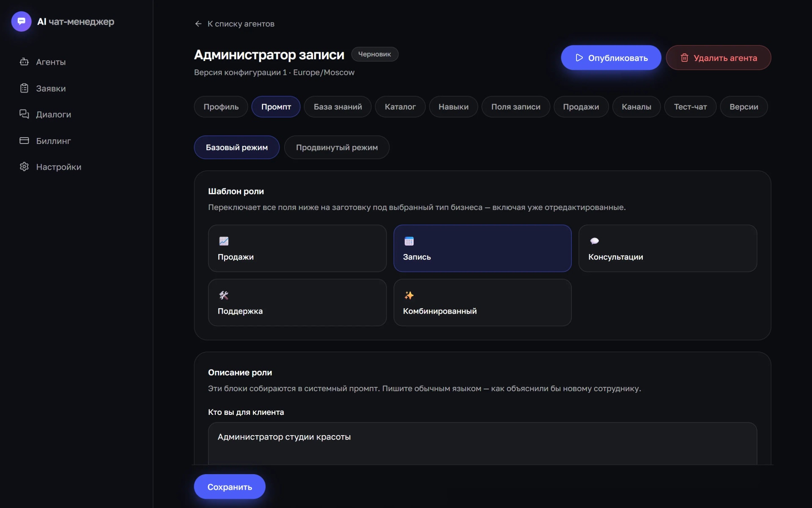Click the Удалить агента button
812x508 pixels.
click(719, 58)
